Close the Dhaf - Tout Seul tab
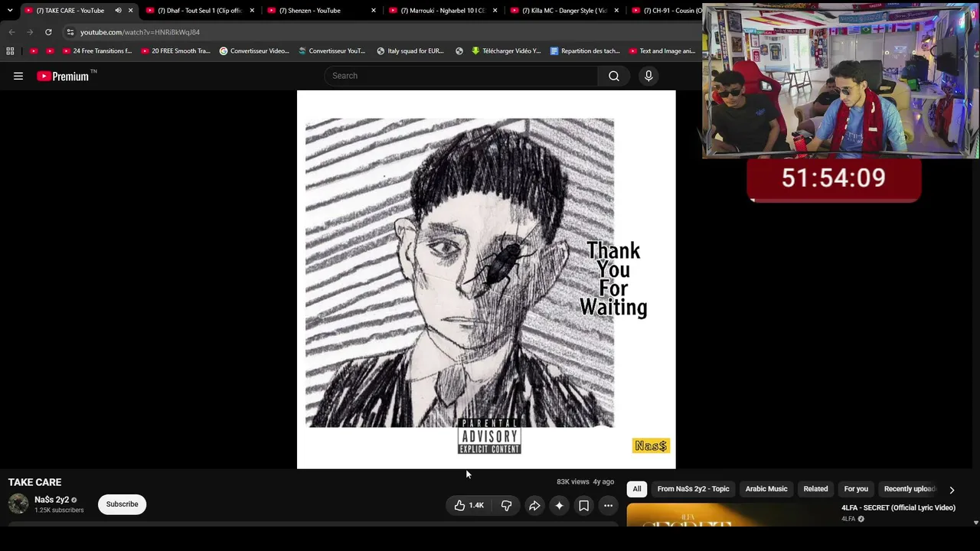This screenshot has height=551, width=980. 252,11
